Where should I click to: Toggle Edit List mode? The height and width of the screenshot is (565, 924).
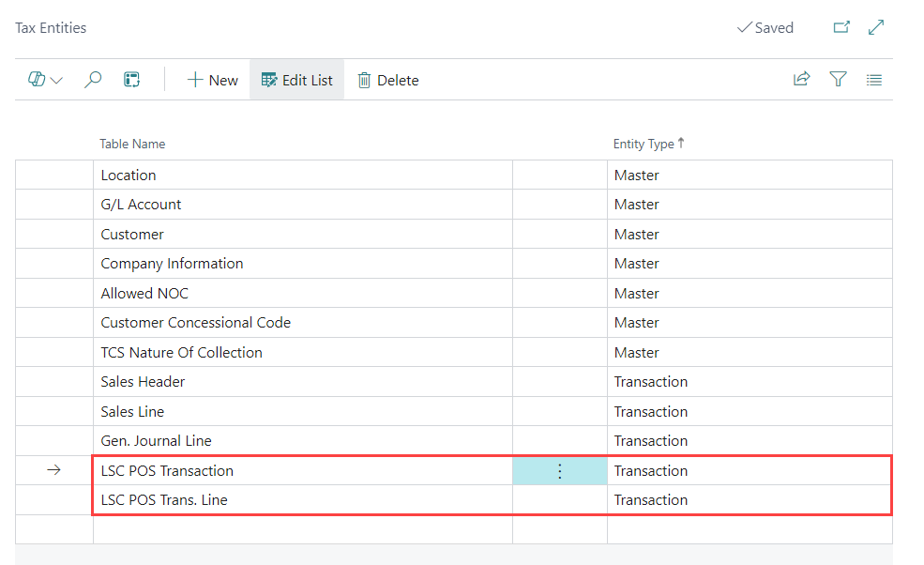pyautogui.click(x=297, y=80)
